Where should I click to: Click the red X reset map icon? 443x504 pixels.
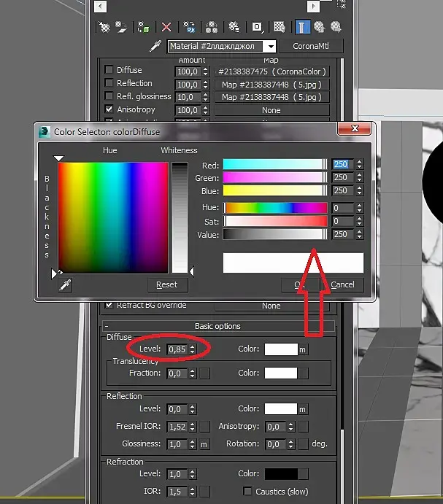coord(166,27)
